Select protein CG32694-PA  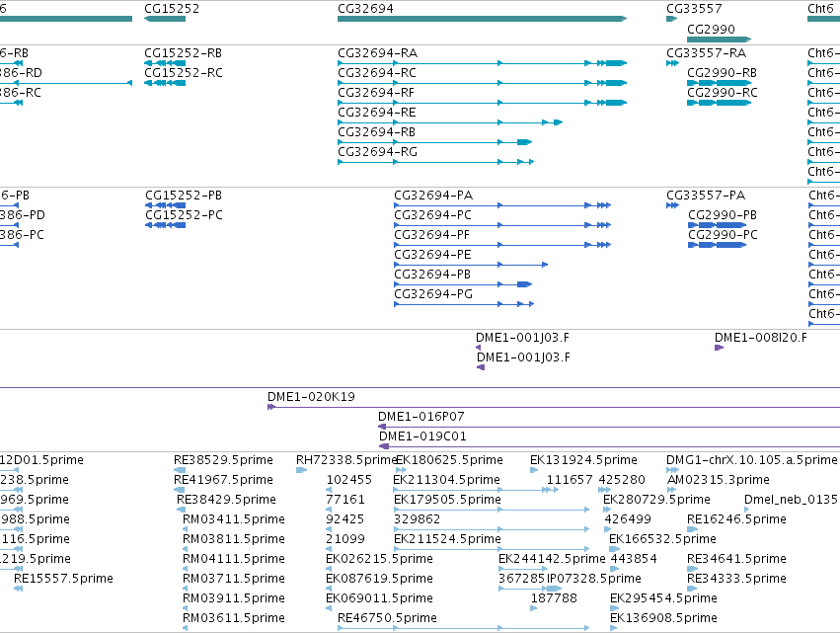pyautogui.click(x=433, y=196)
